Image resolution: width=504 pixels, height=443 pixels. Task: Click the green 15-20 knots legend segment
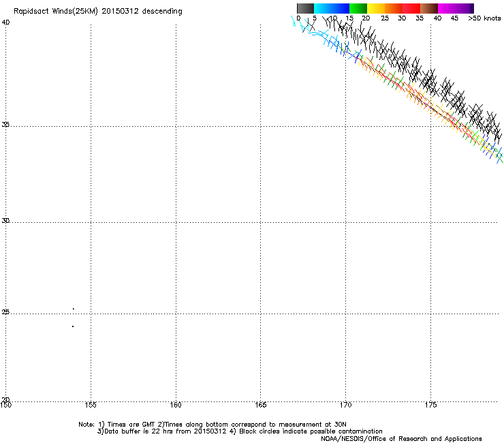(358, 8)
